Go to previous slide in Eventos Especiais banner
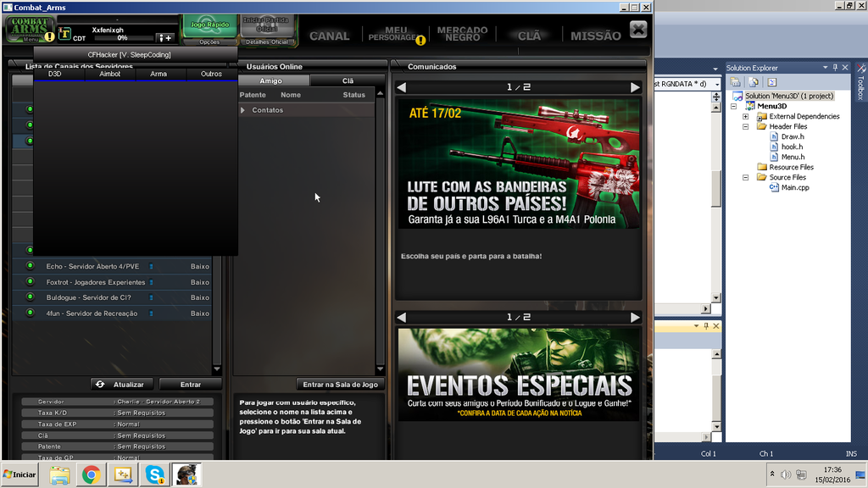Image resolution: width=868 pixels, height=488 pixels. [403, 317]
